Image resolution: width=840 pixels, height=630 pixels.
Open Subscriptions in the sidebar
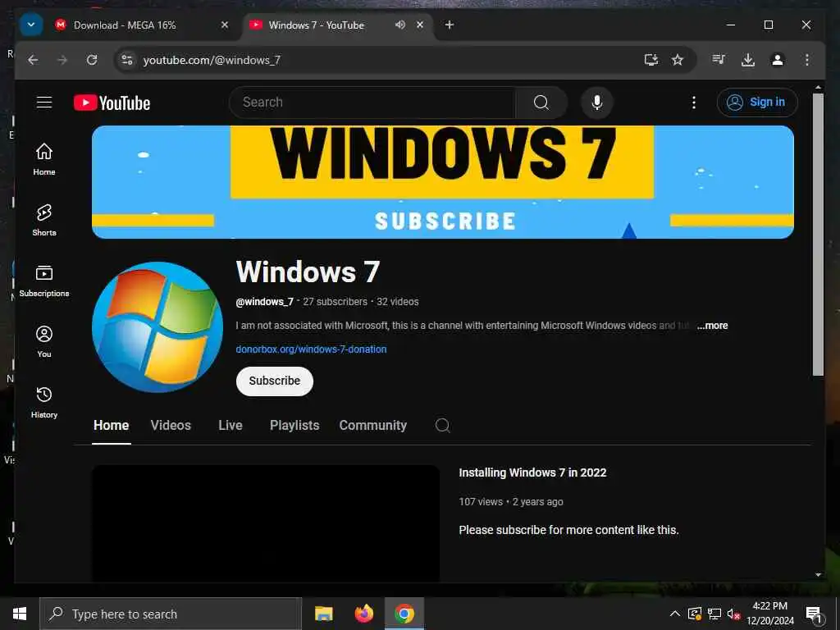pyautogui.click(x=44, y=281)
